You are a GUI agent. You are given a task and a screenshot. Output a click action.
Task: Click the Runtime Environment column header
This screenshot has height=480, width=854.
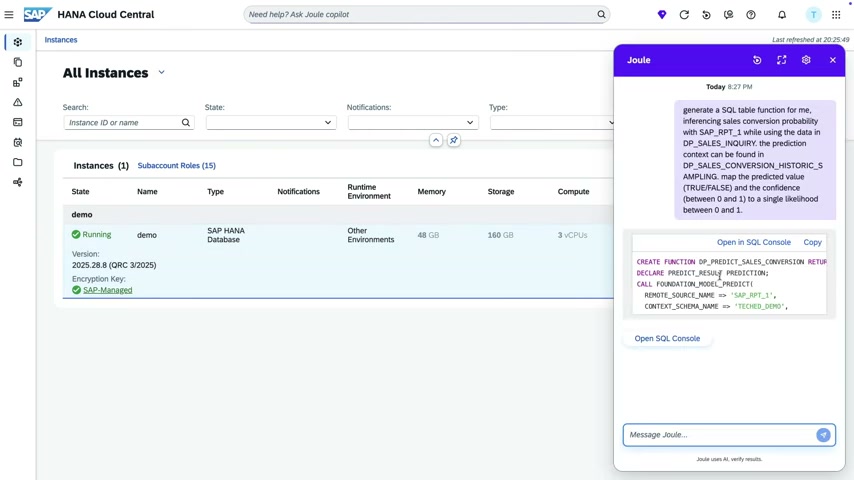tap(369, 192)
